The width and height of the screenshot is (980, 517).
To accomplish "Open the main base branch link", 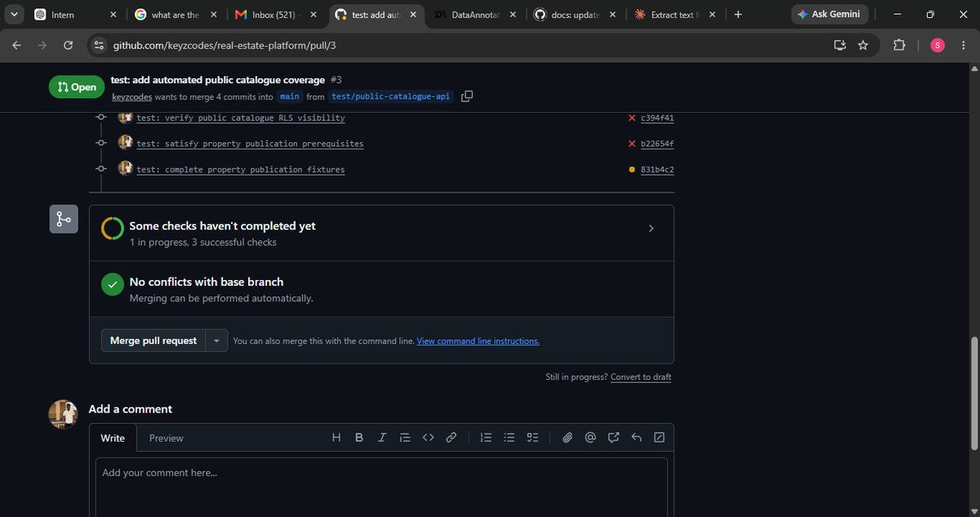I will point(289,96).
